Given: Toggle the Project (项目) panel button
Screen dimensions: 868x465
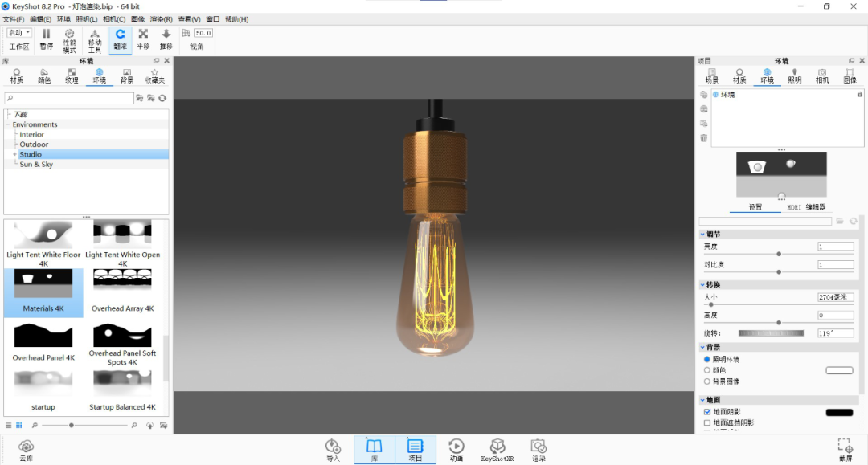Looking at the screenshot, I should pyautogui.click(x=416, y=450).
